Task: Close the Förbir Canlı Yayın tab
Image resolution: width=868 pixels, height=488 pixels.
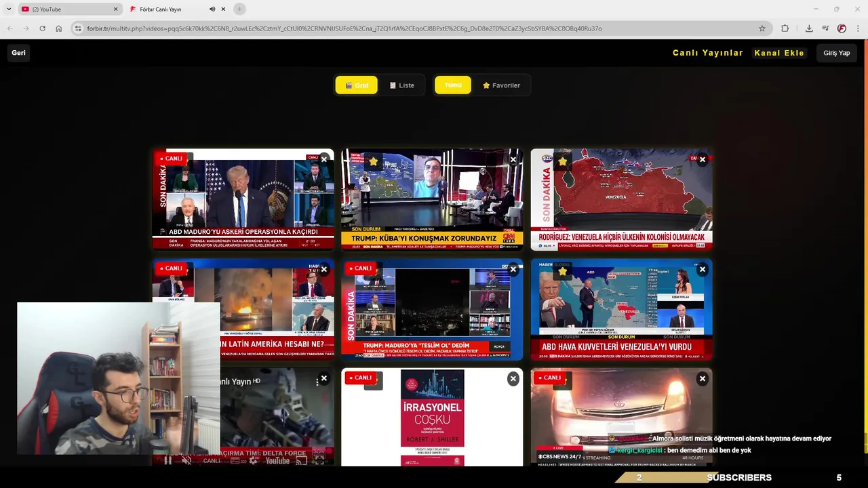Action: click(x=223, y=9)
